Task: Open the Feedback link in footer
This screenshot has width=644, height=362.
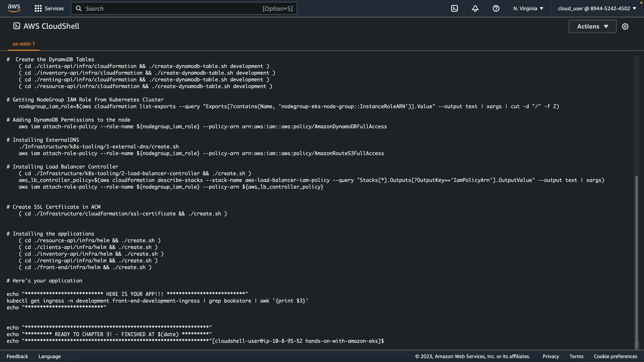Action: pyautogui.click(x=17, y=356)
